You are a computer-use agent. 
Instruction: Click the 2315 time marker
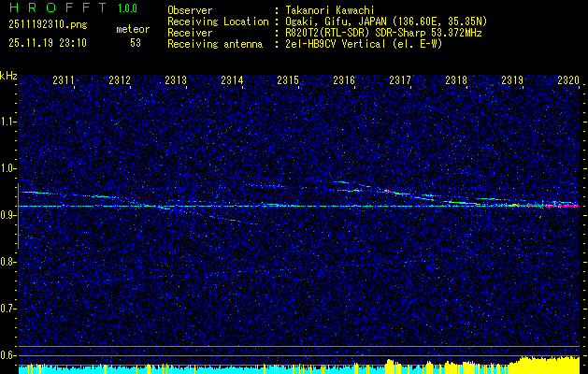pos(288,80)
